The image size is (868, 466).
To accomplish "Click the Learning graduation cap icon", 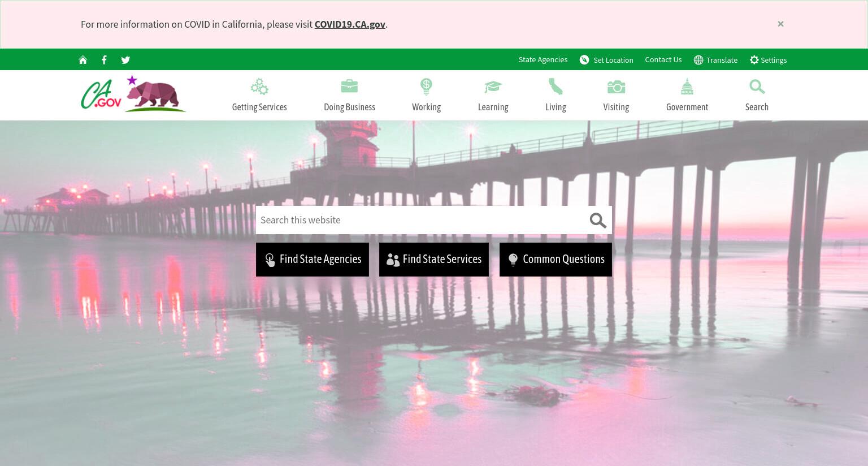I will (x=493, y=87).
